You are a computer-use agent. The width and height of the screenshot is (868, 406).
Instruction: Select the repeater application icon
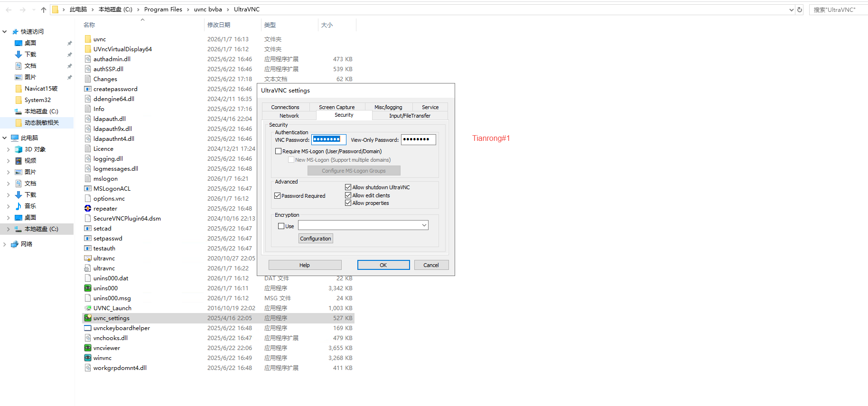88,208
